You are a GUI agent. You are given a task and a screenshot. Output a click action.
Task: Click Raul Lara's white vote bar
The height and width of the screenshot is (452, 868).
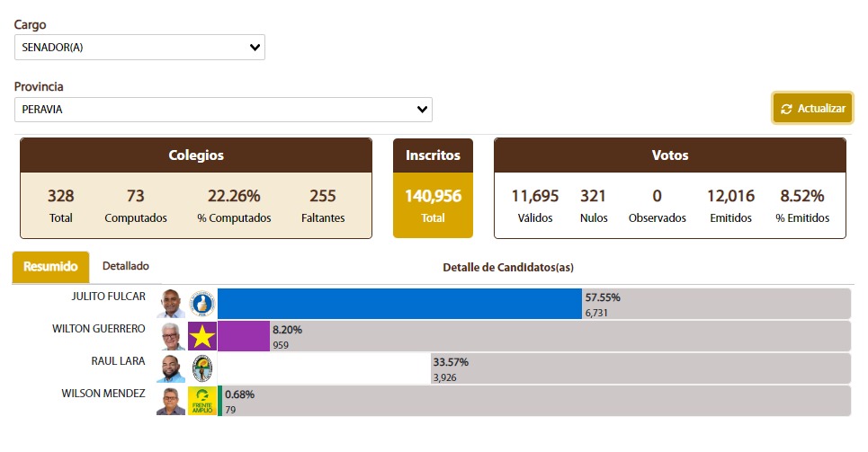pyautogui.click(x=324, y=368)
